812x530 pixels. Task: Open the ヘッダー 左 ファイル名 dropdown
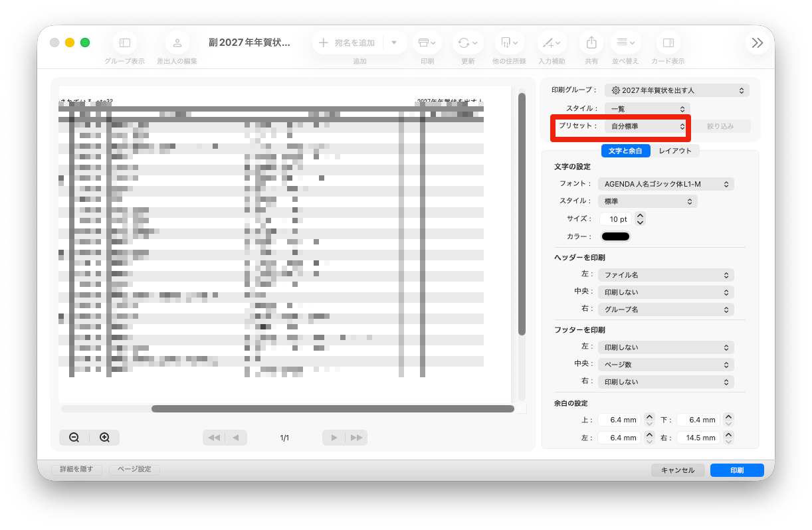pyautogui.click(x=666, y=275)
